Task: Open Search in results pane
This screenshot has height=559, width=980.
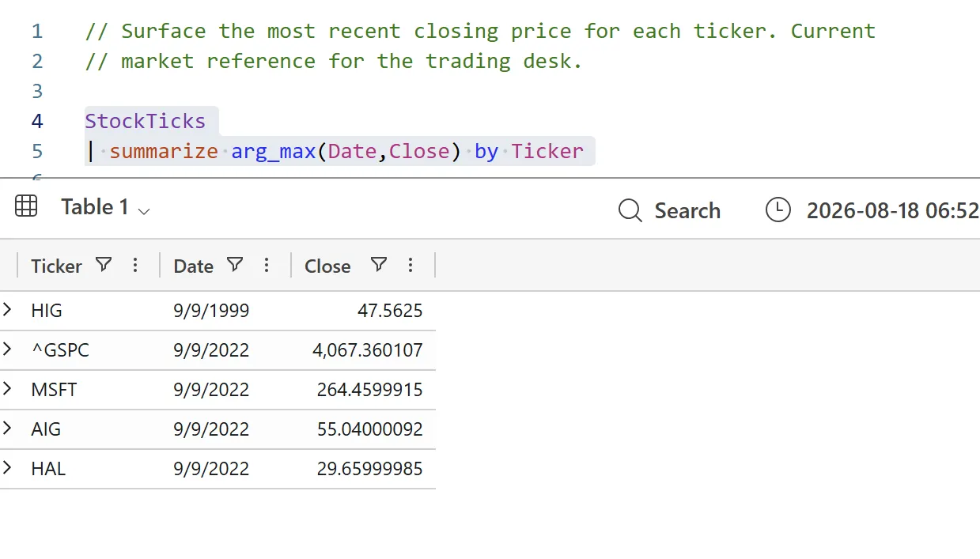Action: tap(669, 210)
